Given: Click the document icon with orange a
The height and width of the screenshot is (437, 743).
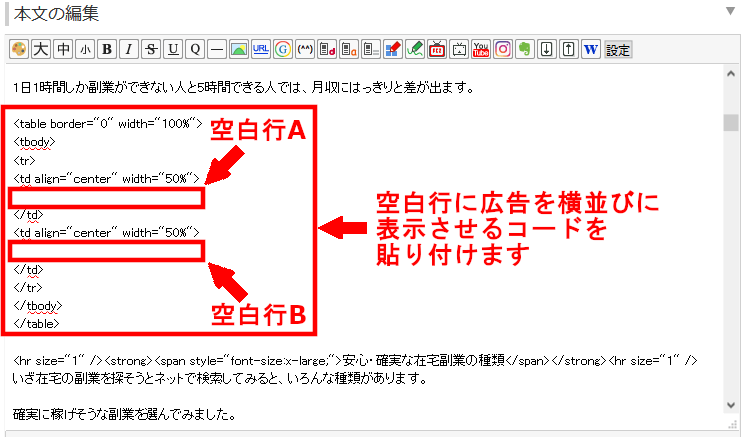Looking at the screenshot, I should (349, 49).
